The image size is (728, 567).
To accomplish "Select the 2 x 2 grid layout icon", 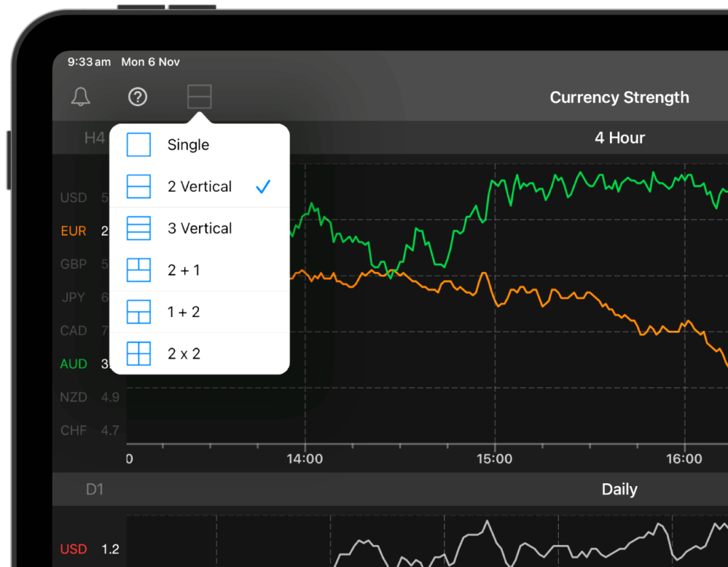I will (139, 353).
